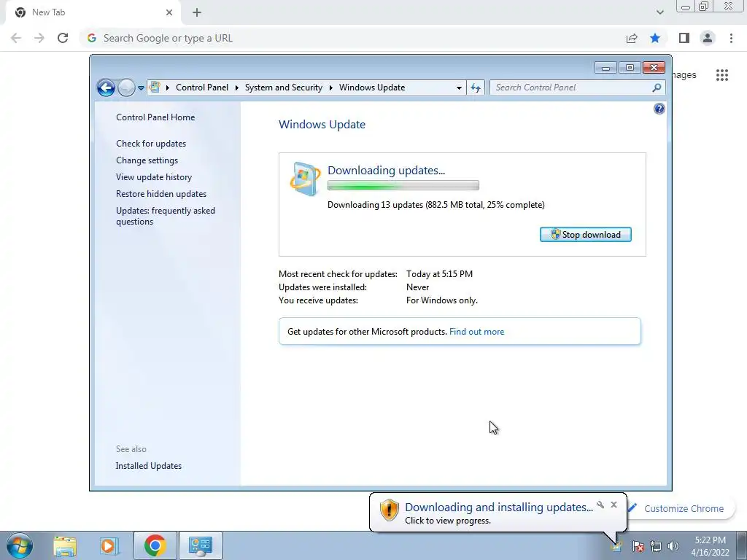Toggle Chrome side panel icon
Screen dimensions: 747x560
684,38
